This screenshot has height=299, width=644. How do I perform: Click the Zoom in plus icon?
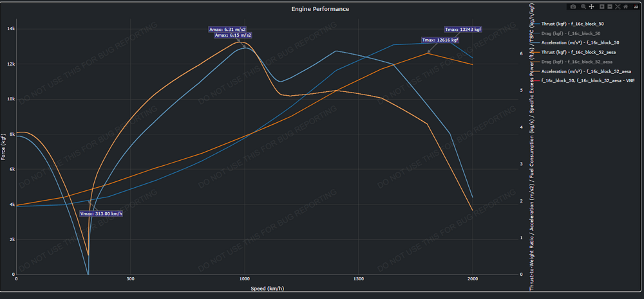click(x=601, y=6)
